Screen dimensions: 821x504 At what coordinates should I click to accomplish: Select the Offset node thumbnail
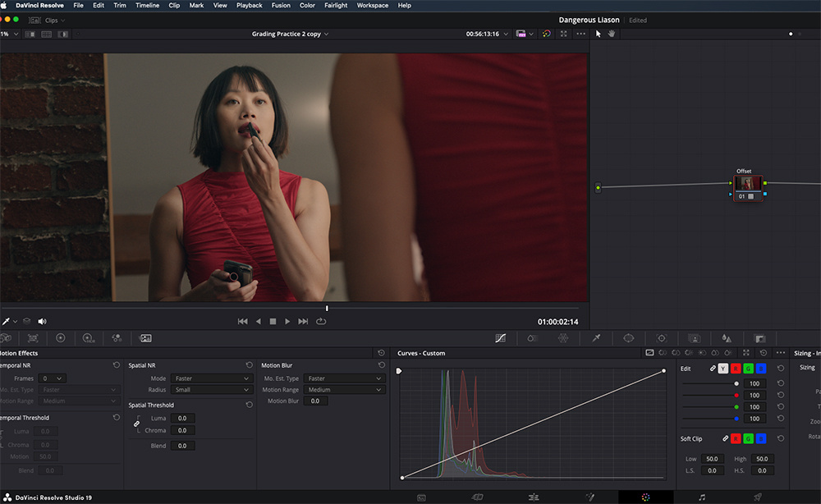click(x=748, y=184)
